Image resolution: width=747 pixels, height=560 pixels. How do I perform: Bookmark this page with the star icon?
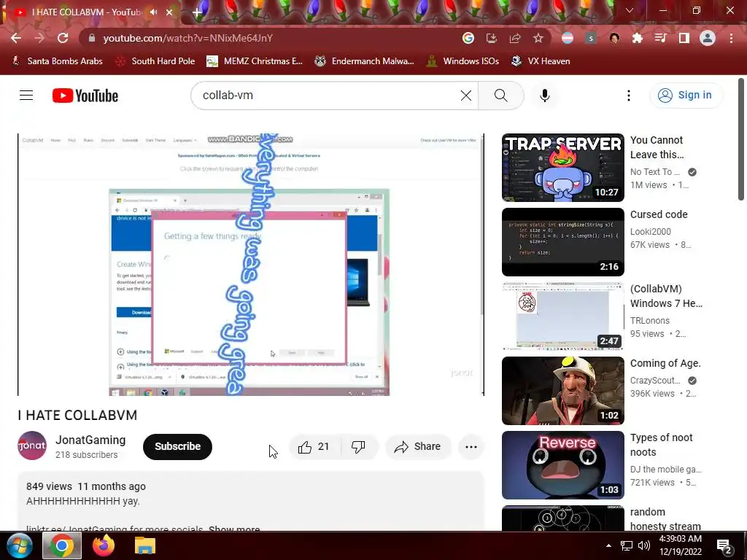(538, 38)
